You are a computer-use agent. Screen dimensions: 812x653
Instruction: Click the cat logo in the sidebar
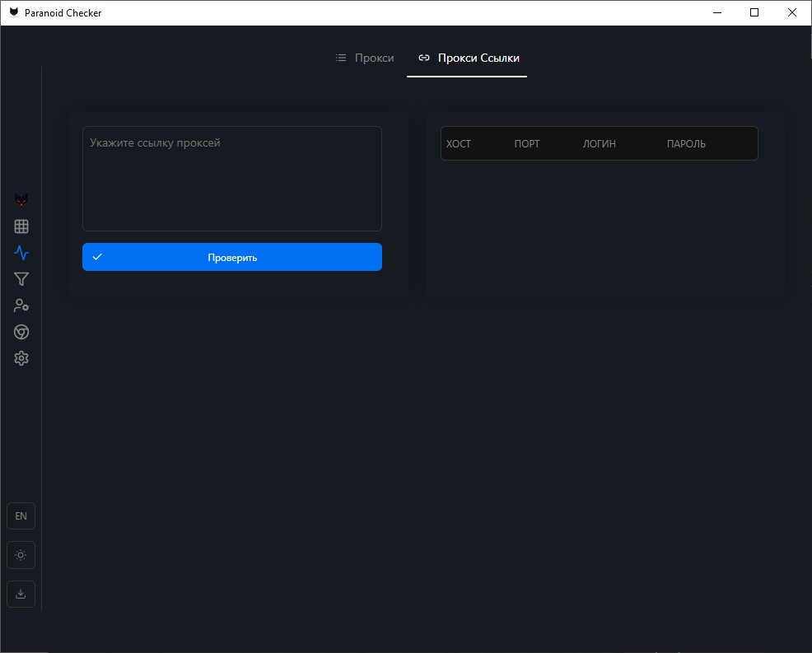pyautogui.click(x=21, y=200)
